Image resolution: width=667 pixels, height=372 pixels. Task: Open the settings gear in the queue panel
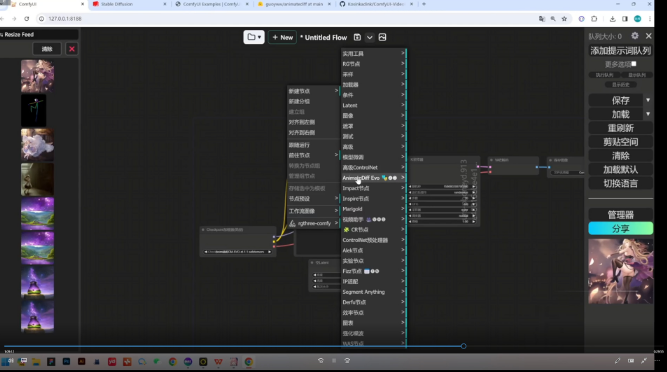pos(635,36)
